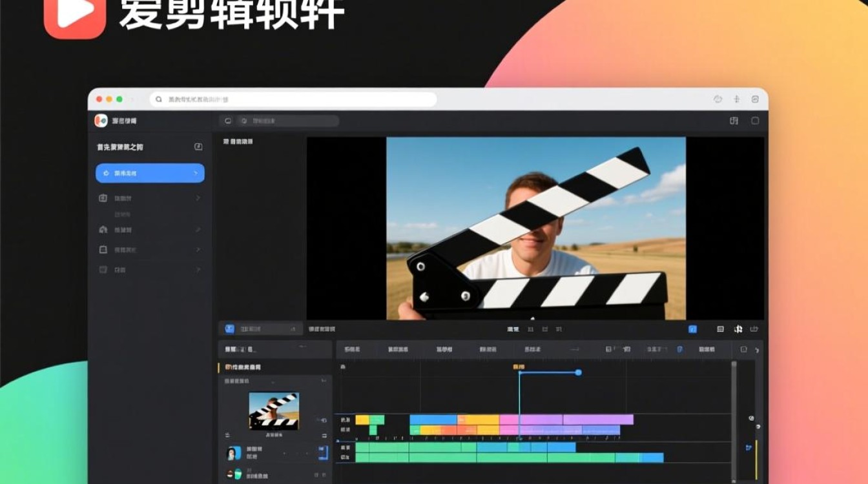
Task: Click the orange playhead label on the timeline
Action: (x=519, y=367)
